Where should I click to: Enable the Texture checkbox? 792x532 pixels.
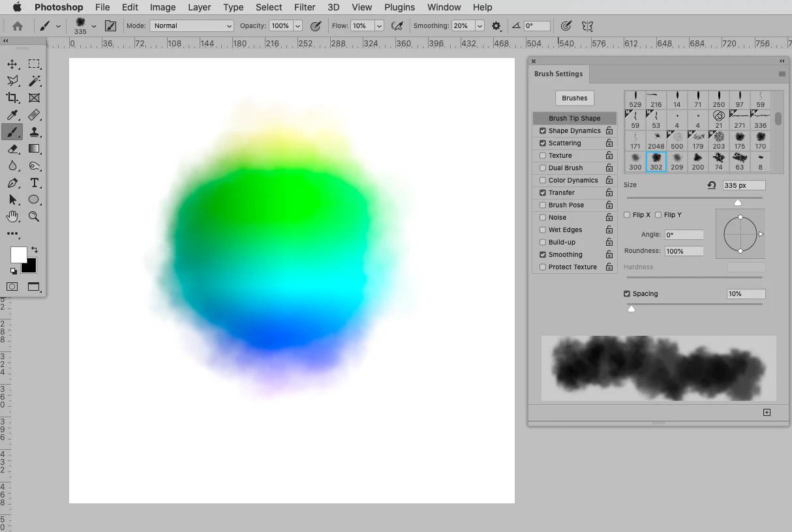point(543,156)
